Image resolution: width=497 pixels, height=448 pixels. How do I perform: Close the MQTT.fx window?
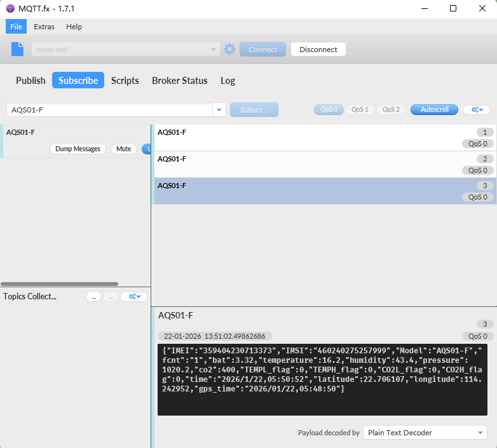pos(482,8)
